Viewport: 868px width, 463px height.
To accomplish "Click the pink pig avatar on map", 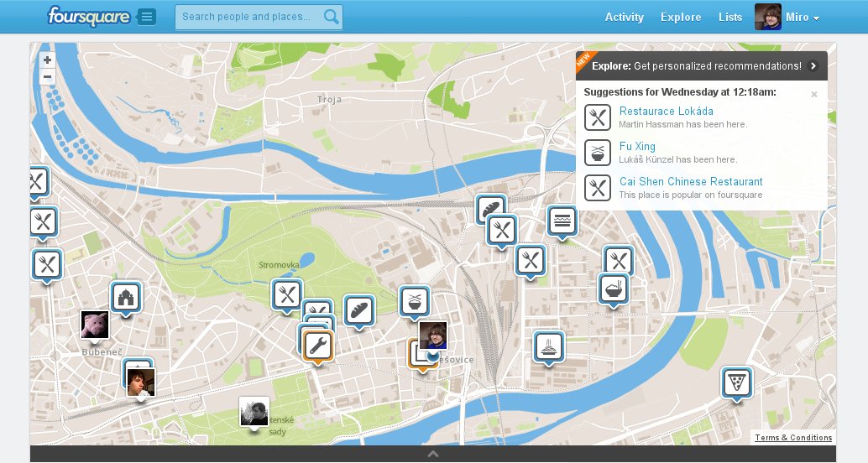I will 95,325.
